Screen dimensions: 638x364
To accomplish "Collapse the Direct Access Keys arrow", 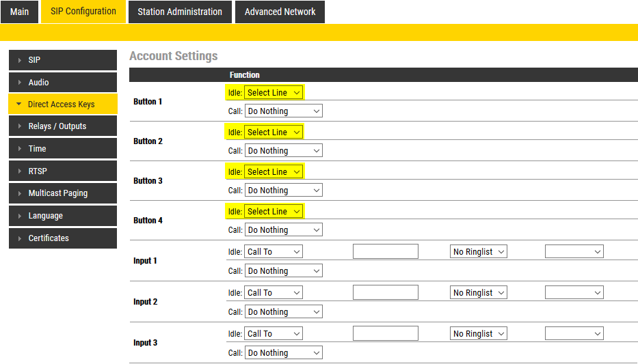I will 19,104.
